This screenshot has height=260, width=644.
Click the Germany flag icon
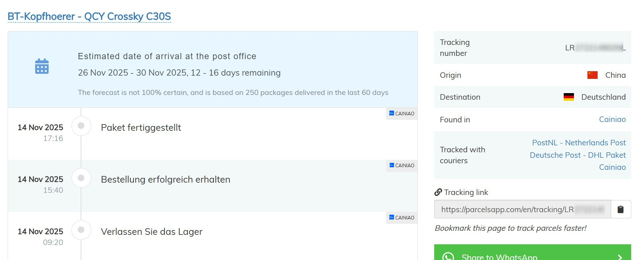pos(568,97)
